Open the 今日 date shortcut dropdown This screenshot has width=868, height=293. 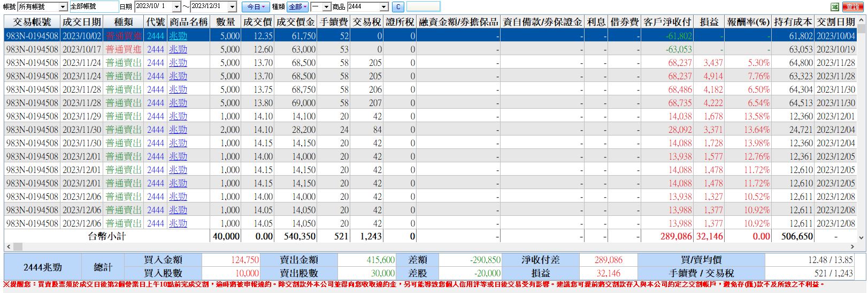click(x=256, y=7)
